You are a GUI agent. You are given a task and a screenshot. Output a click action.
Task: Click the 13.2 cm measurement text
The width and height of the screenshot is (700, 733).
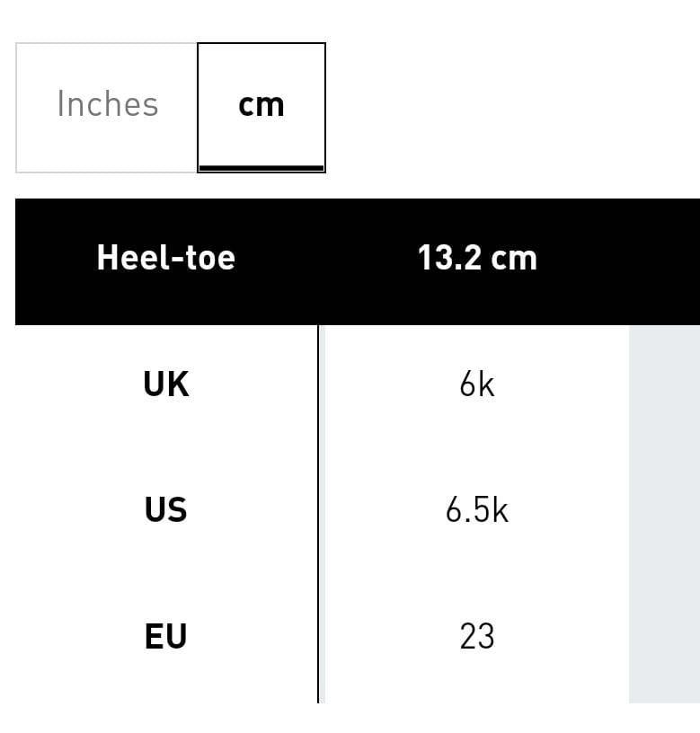click(477, 258)
